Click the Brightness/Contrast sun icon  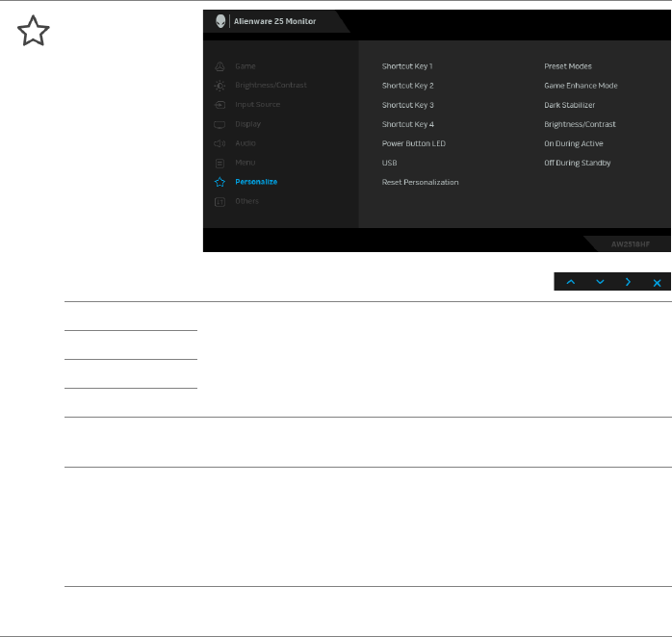point(220,86)
